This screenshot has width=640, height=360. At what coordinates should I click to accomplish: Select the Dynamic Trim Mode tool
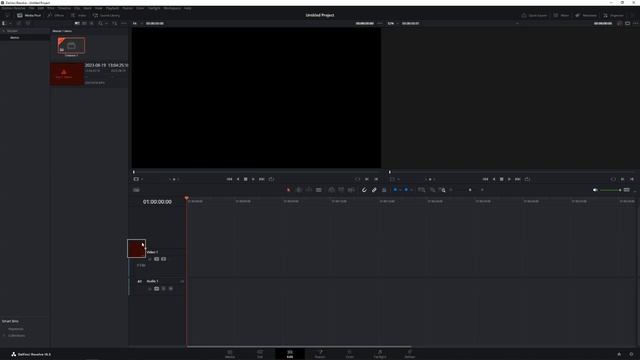coord(309,190)
